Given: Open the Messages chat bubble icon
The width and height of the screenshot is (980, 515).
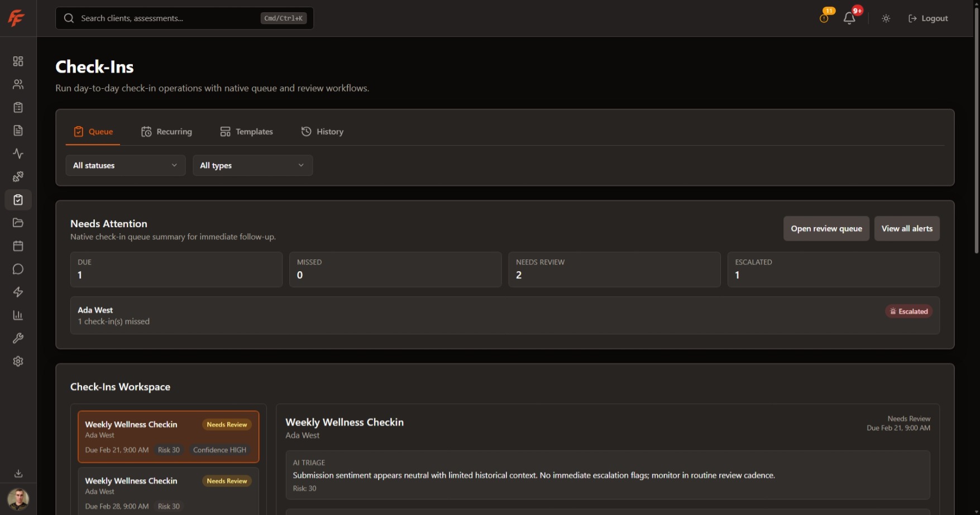Looking at the screenshot, I should click(x=18, y=269).
